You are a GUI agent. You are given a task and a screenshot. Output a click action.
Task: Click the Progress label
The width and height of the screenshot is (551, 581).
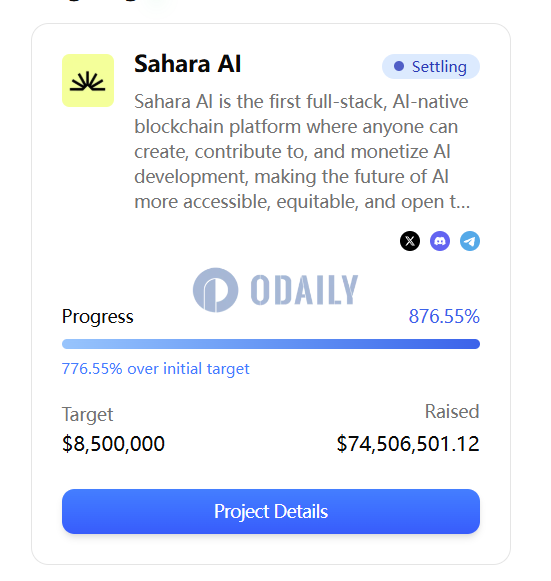point(98,317)
